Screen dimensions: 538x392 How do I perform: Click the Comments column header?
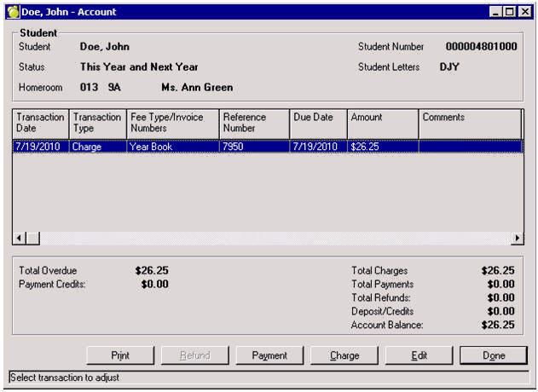(x=470, y=123)
